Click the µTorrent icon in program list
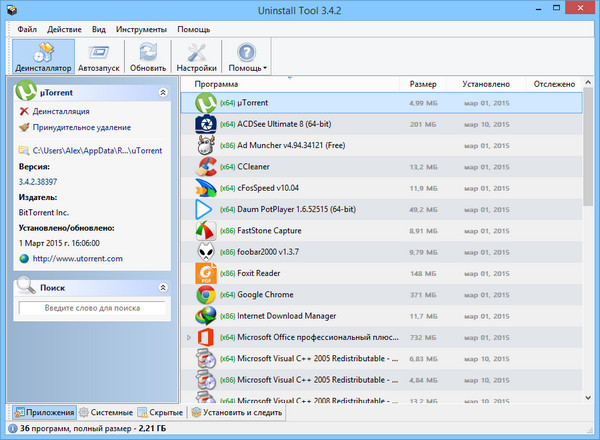Image resolution: width=600 pixels, height=440 pixels. click(x=206, y=103)
